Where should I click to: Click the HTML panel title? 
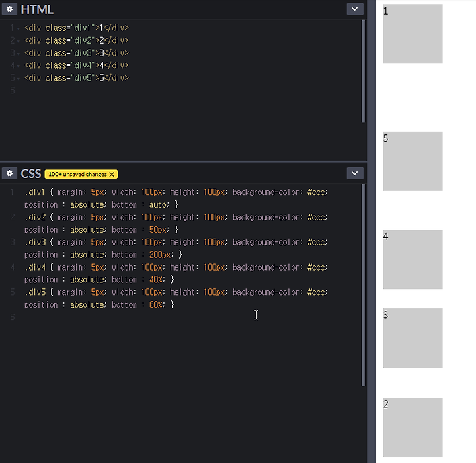pos(37,9)
